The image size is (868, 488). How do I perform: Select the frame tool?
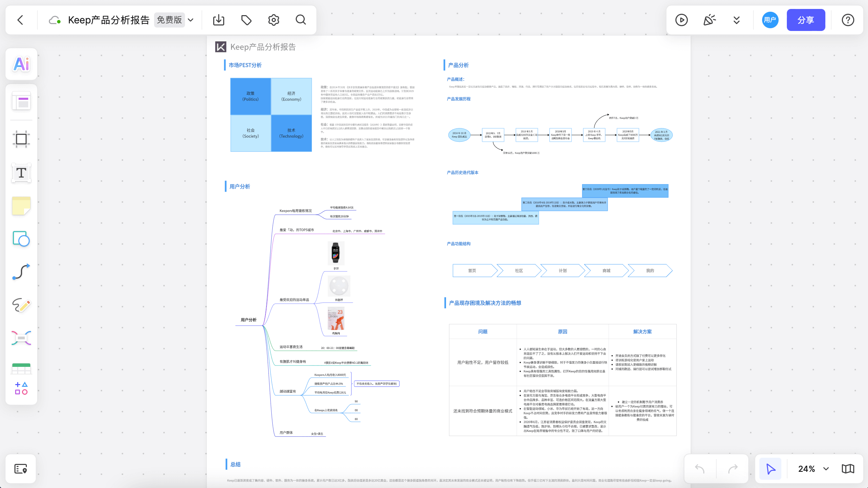tap(21, 139)
